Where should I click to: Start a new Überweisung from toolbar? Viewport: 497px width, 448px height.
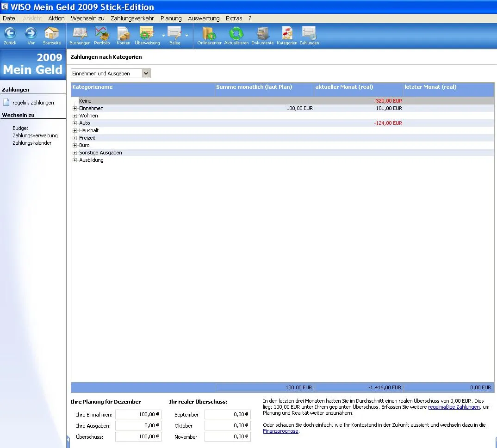click(x=147, y=34)
